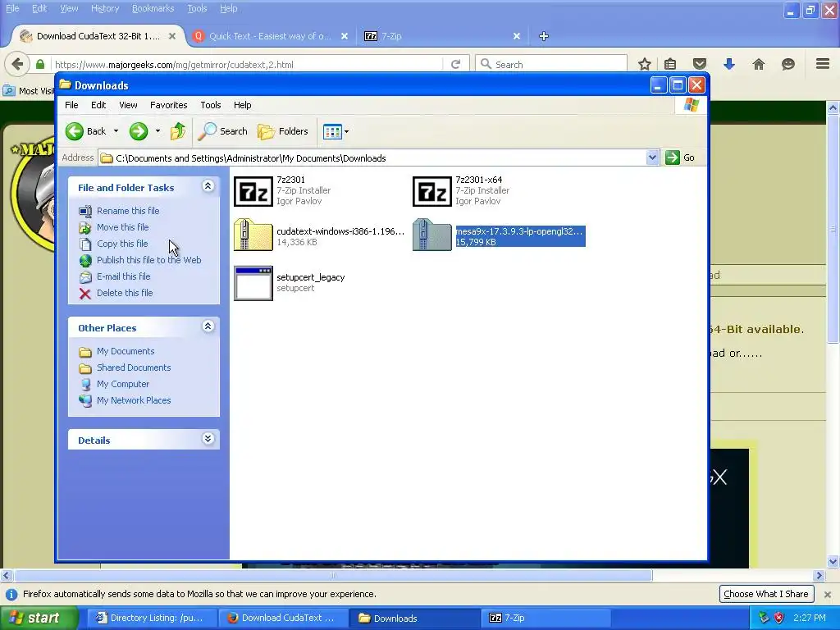The width and height of the screenshot is (840, 630).
Task: Open a new Firefox tab
Action: 544,36
